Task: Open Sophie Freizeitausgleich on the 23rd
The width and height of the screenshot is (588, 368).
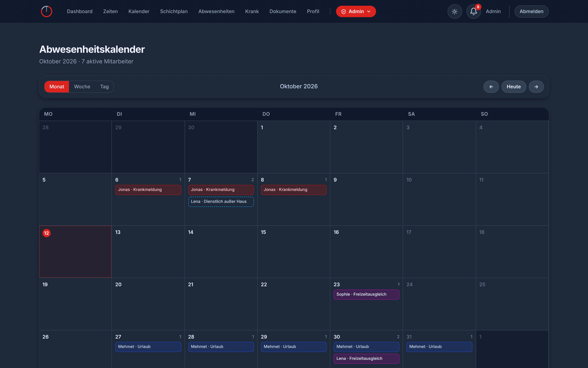Action: pos(366,294)
